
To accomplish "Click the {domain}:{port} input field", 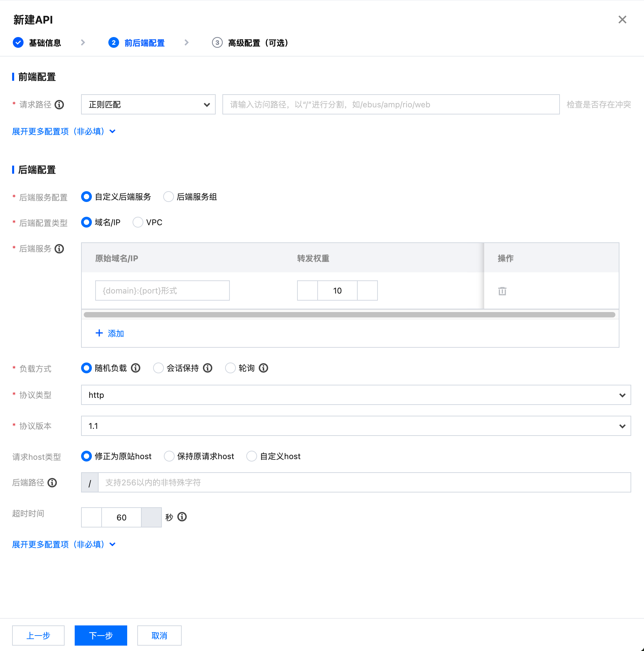I will point(163,290).
